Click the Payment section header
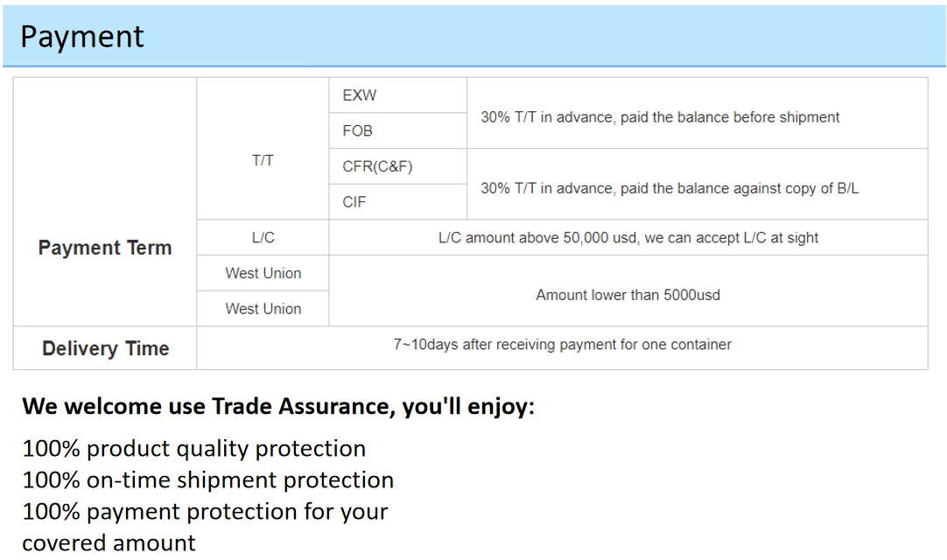 (82, 37)
